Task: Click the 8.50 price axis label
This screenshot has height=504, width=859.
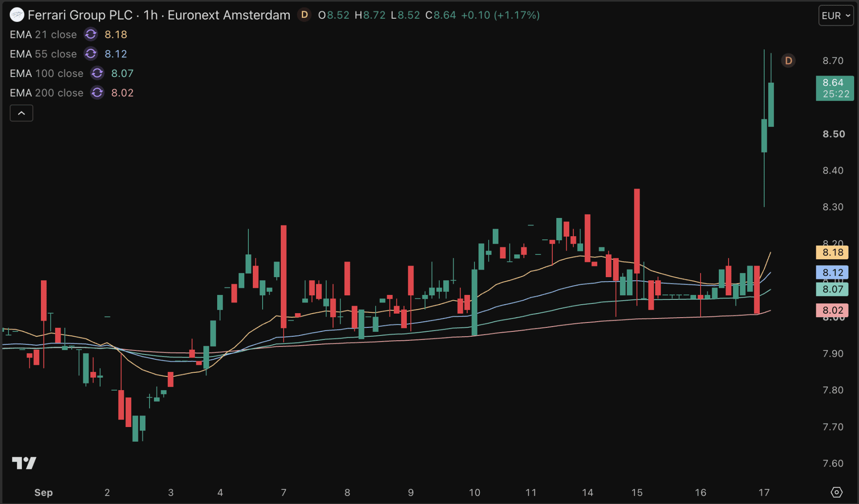Action: click(834, 134)
